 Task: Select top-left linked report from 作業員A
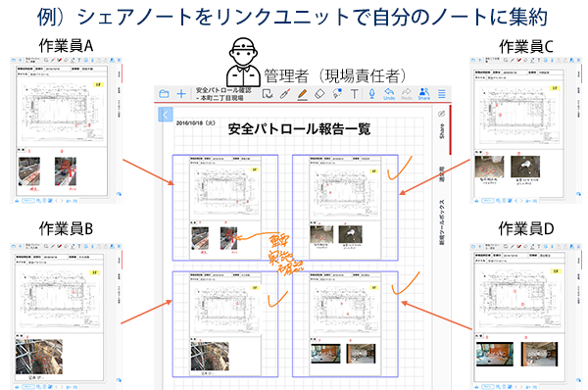click(x=225, y=208)
